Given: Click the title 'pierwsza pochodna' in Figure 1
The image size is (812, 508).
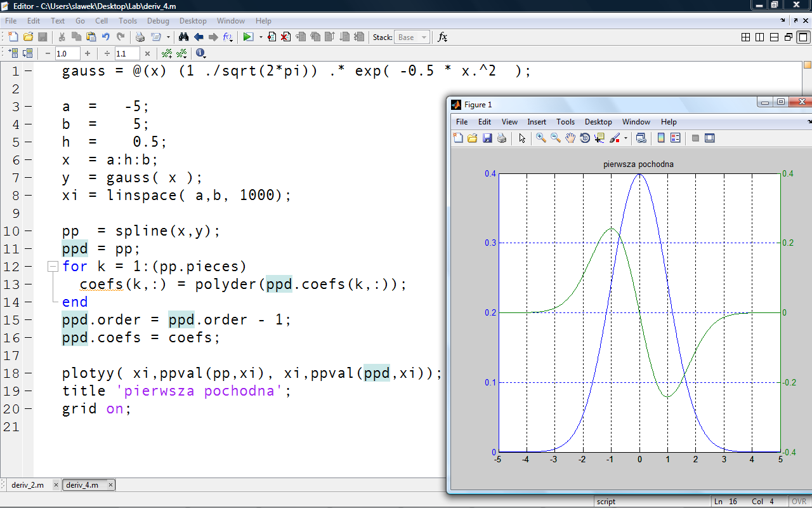Looking at the screenshot, I should pos(638,164).
